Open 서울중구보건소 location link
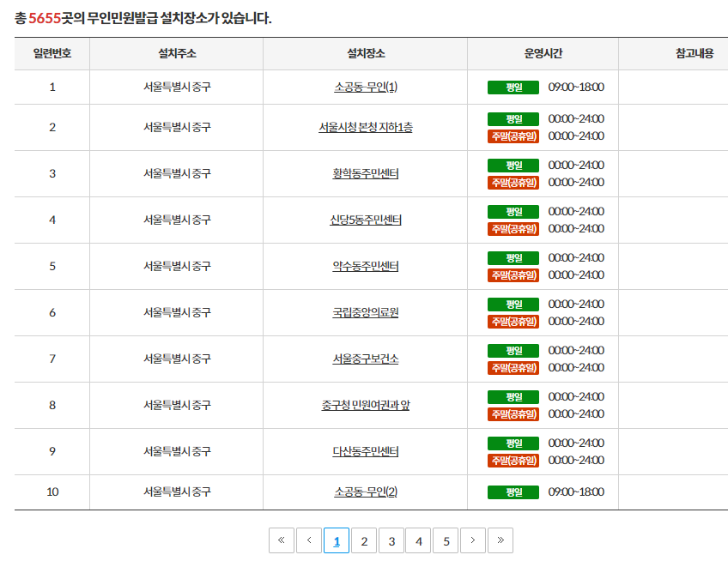Viewport: 728px width, 561px height. (x=366, y=359)
